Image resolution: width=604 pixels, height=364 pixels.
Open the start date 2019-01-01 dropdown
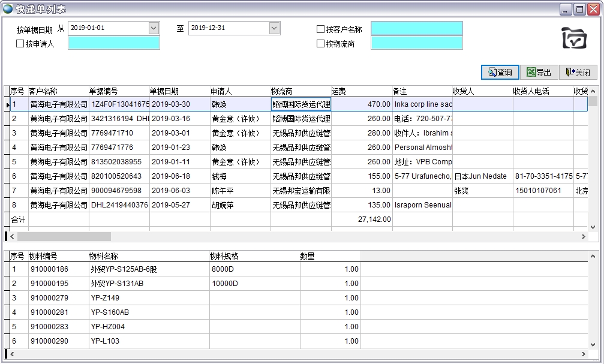(x=153, y=28)
